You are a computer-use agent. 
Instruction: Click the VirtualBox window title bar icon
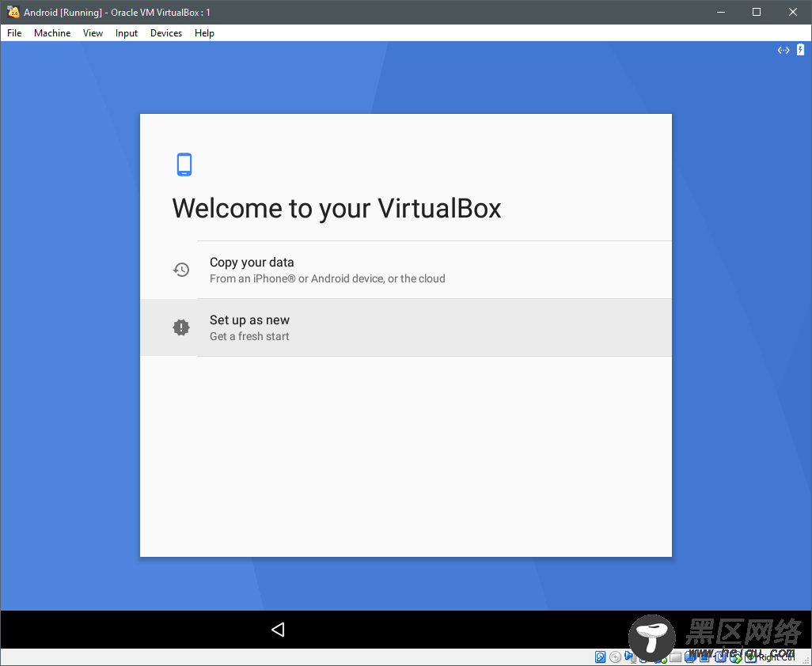tap(13, 12)
